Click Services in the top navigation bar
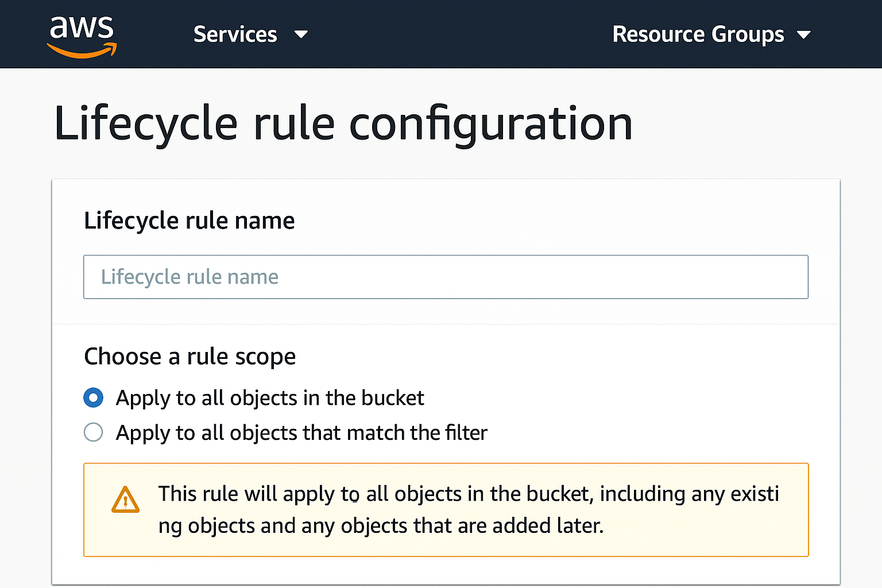Screen dimensions: 882x588 [235, 34]
